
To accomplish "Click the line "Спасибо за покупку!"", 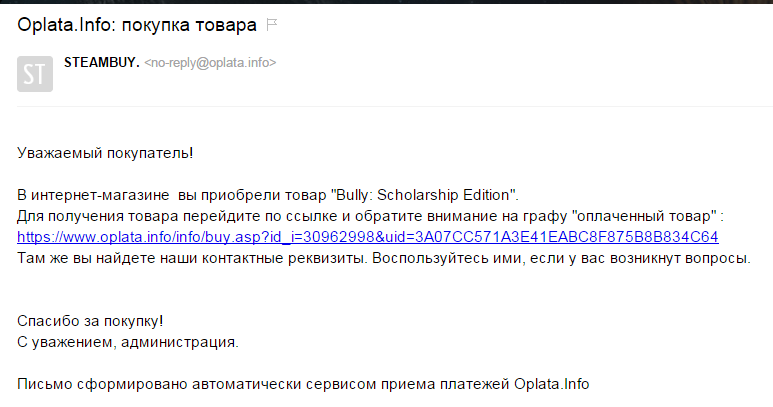I will coord(90,322).
